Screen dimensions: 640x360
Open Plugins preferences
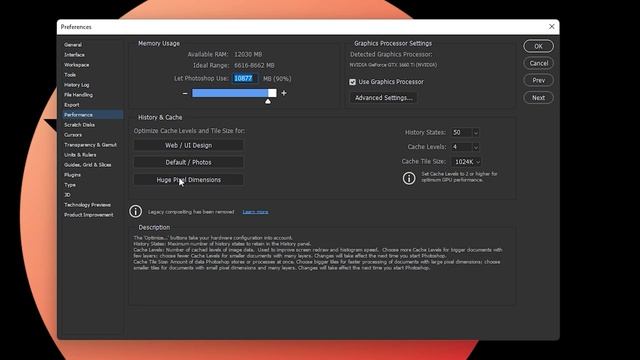click(x=72, y=175)
